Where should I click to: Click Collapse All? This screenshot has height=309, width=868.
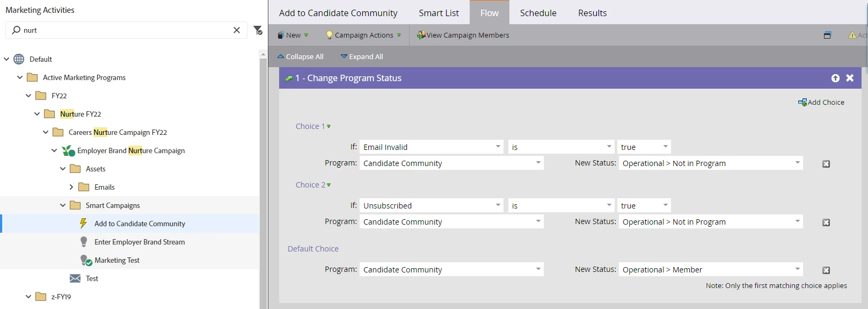point(300,56)
